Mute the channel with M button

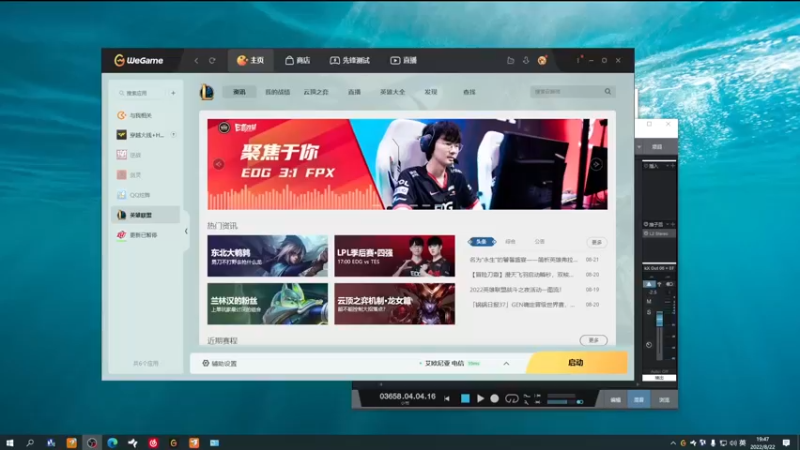tap(649, 302)
